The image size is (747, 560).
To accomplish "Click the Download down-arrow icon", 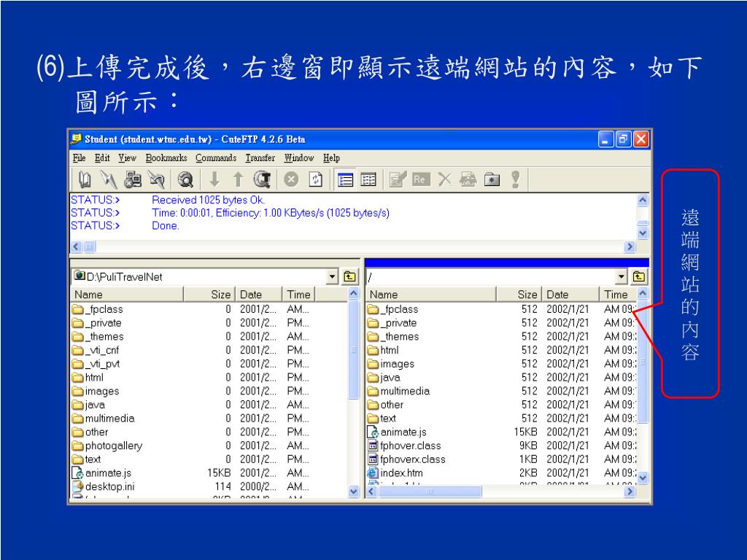I will click(x=215, y=179).
